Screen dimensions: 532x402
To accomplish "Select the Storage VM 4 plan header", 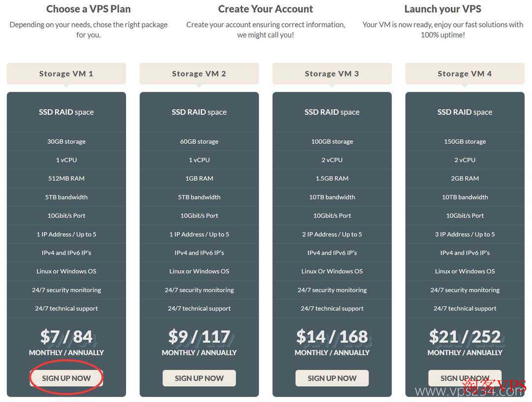I will [465, 73].
